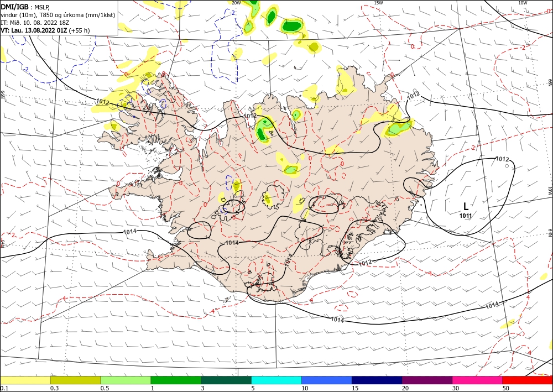Viewport: 553px width, 392px height.
Task: Click the legend scale value '0.3'
Action: (x=54, y=388)
